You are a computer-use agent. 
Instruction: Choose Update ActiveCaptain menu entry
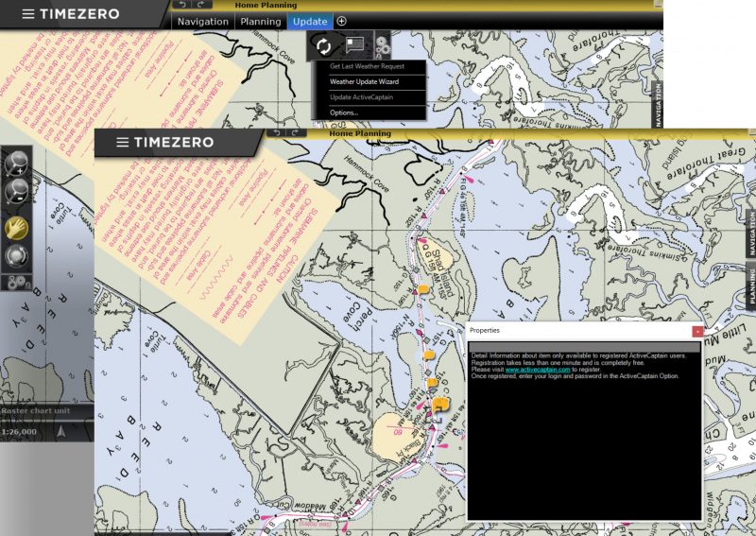click(x=361, y=97)
